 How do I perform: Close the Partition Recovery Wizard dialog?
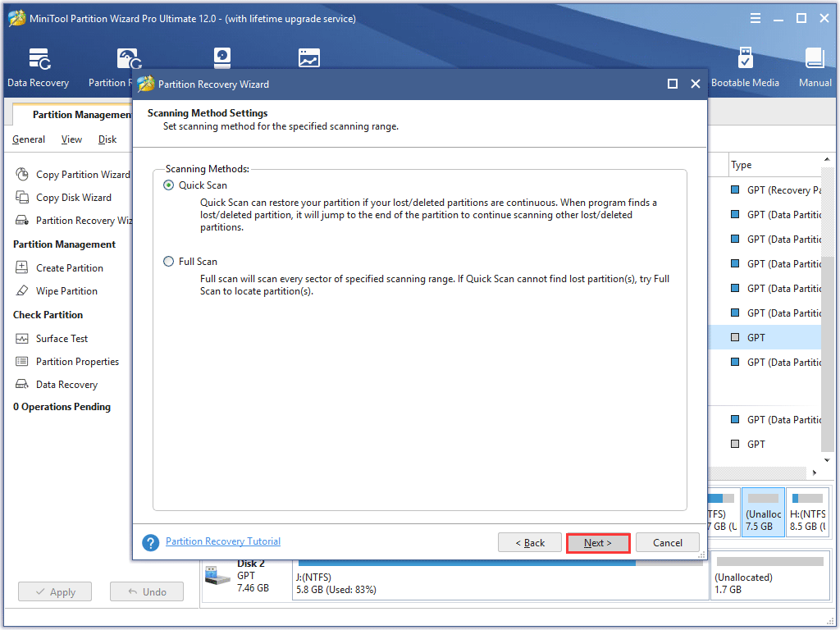[696, 84]
